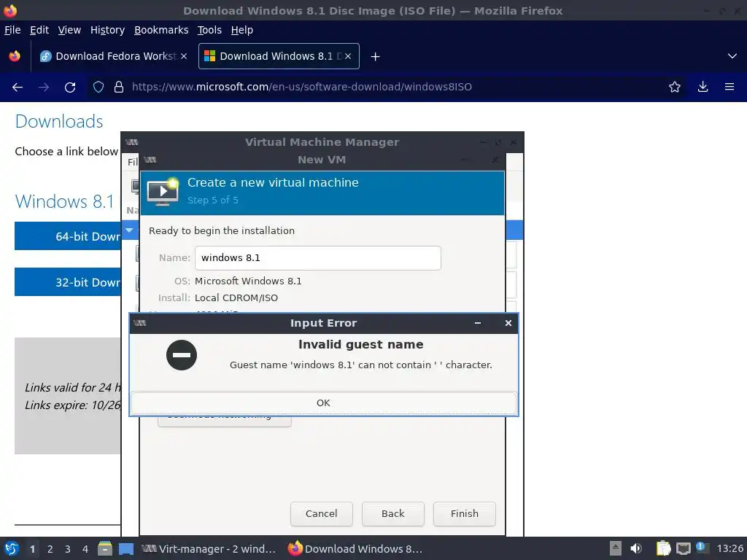The width and height of the screenshot is (747, 560).
Task: Click the site security padlock icon
Action: pos(119,87)
